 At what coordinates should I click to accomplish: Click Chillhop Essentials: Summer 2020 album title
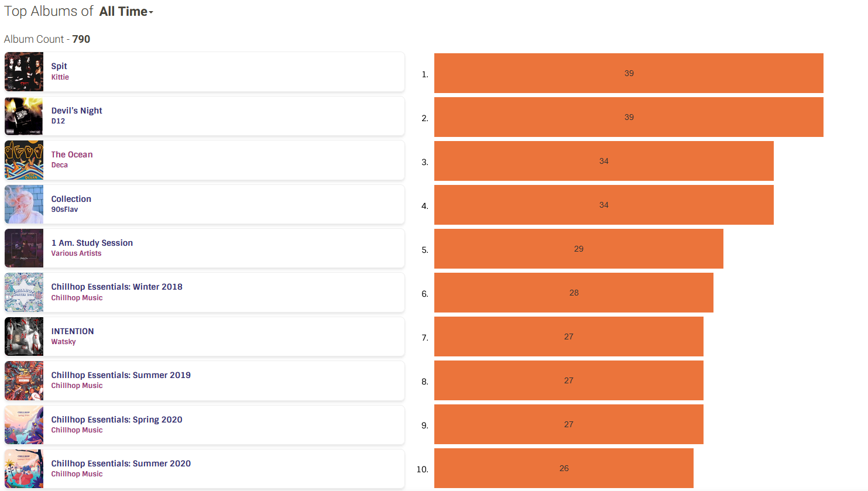(x=121, y=463)
